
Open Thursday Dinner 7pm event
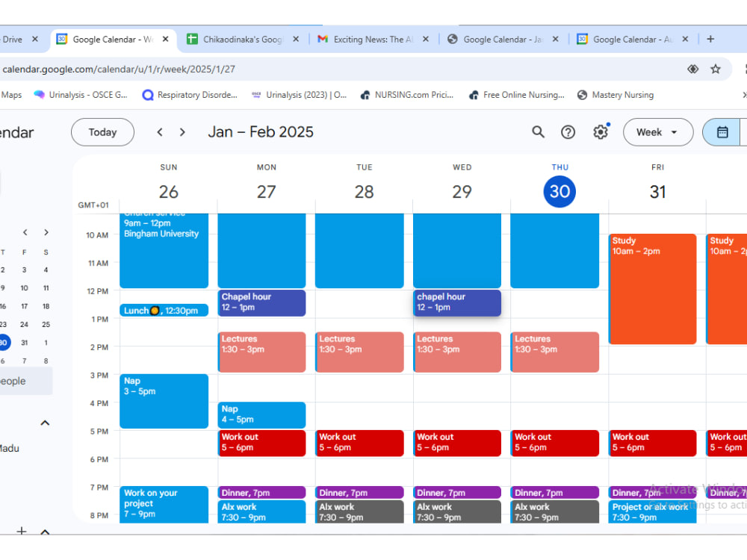554,492
